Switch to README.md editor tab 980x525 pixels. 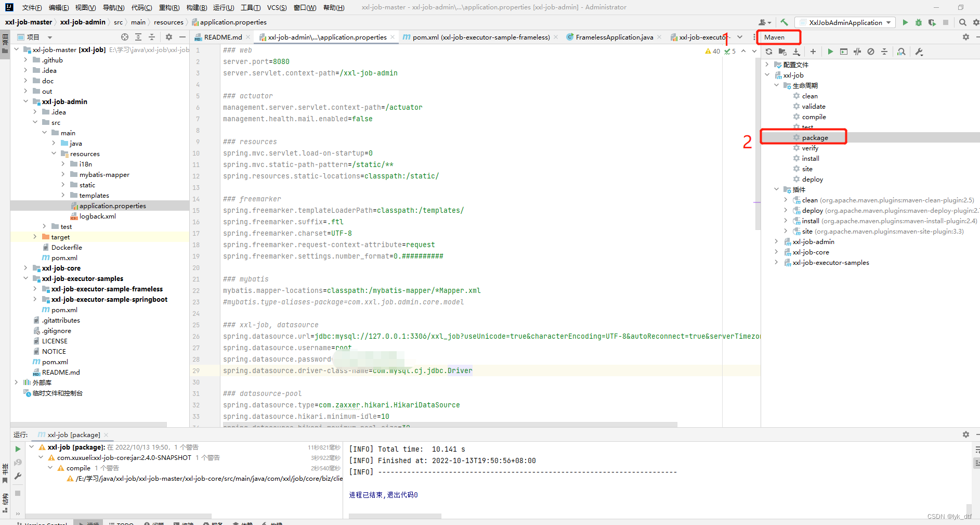click(x=223, y=37)
